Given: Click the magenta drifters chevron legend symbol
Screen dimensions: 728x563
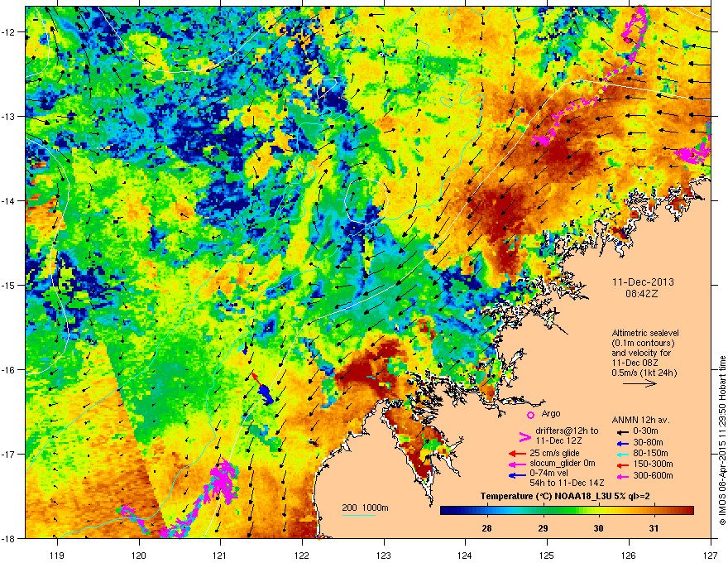Looking at the screenshot, I should click(524, 437).
